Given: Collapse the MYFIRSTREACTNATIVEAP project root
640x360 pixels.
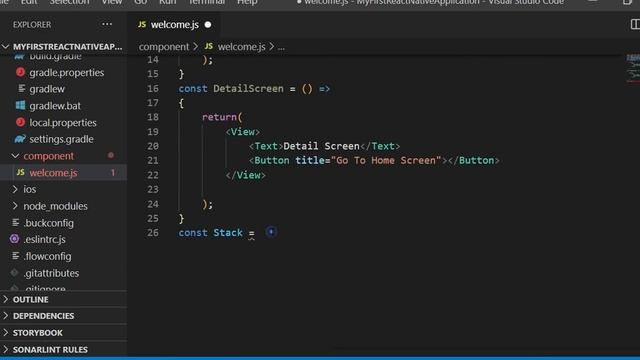Looking at the screenshot, I should tap(6, 47).
